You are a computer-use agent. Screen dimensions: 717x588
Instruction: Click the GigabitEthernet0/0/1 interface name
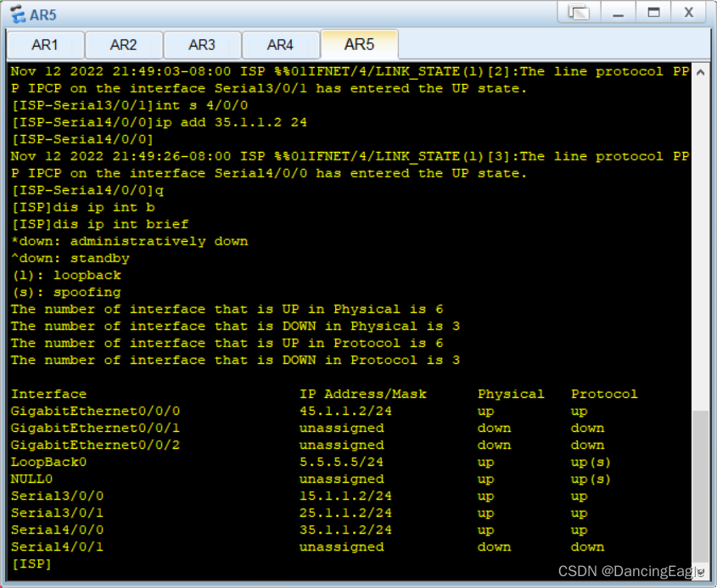point(96,428)
